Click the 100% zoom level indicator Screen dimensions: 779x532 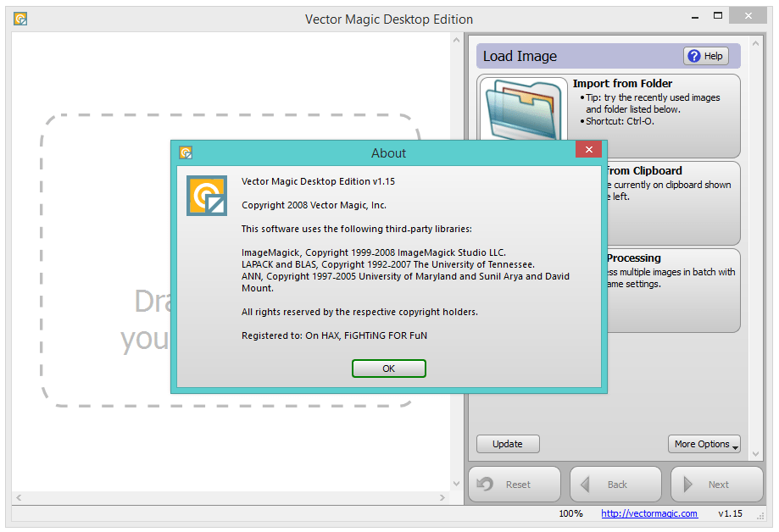570,513
